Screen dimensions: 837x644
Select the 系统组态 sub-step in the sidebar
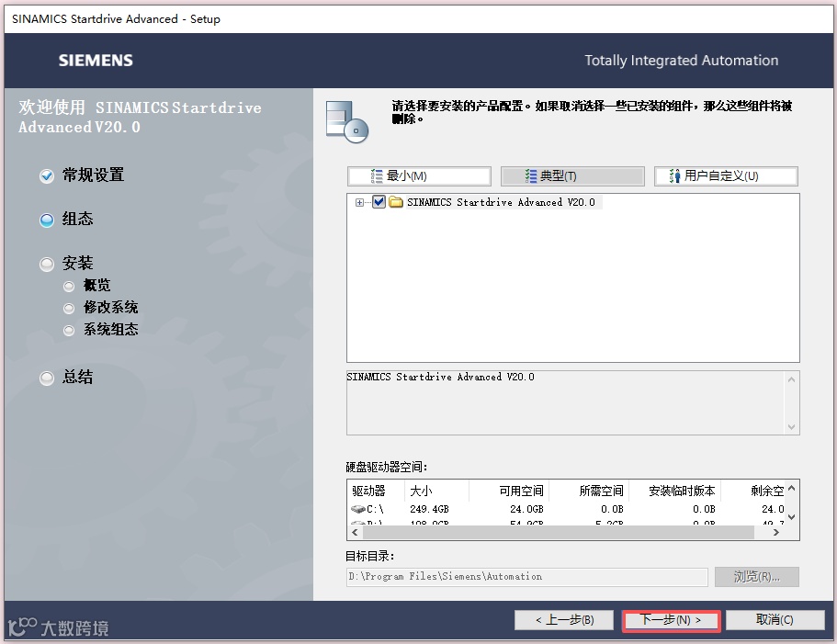110,329
